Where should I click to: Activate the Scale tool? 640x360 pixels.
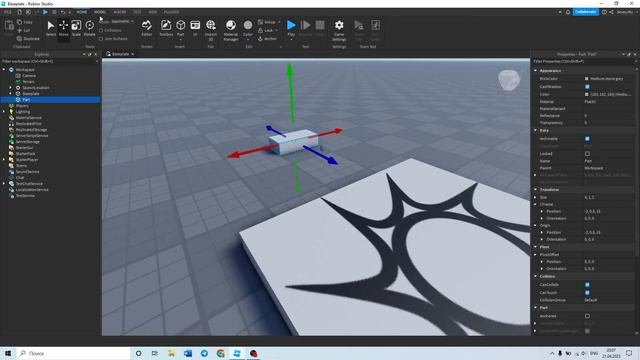tap(76, 28)
